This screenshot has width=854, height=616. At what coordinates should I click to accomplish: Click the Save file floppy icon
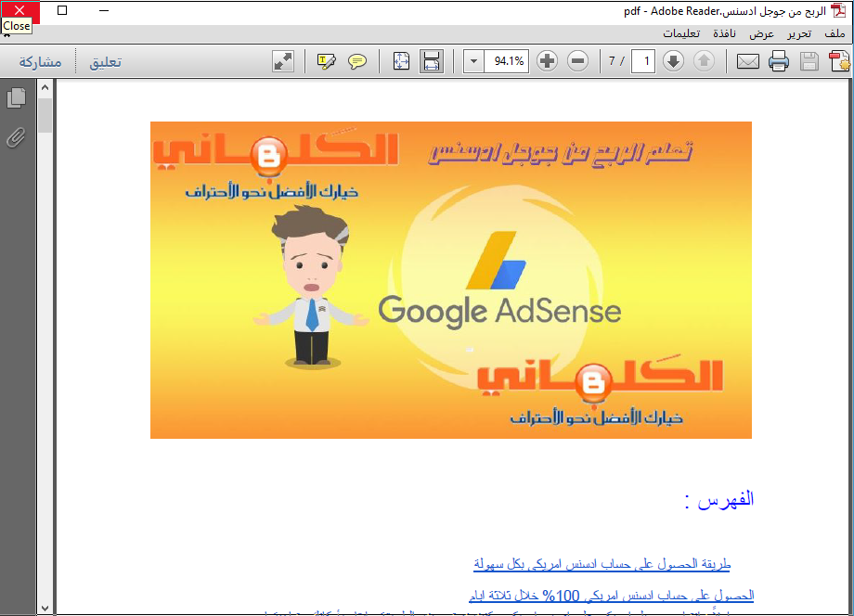tap(809, 61)
